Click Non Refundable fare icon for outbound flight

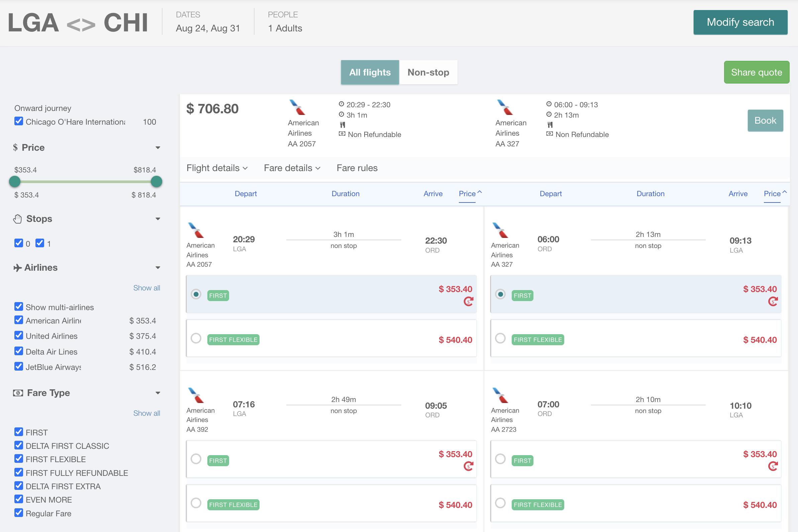342,134
